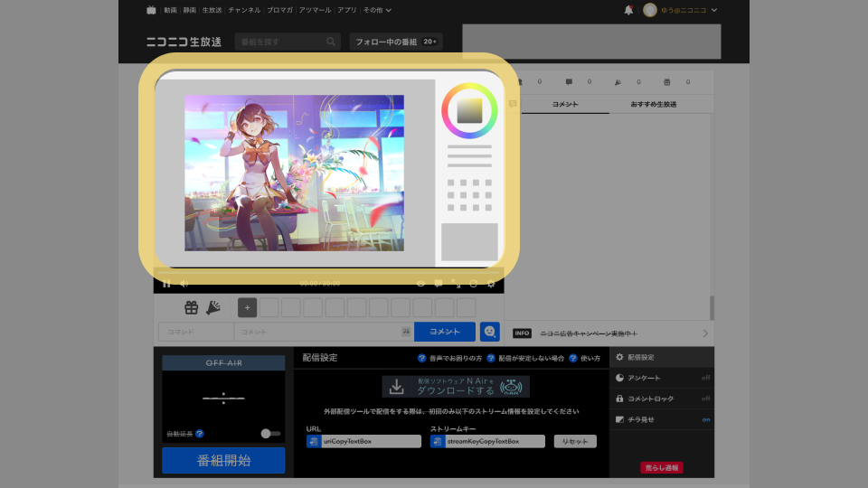868x488 pixels.
Task: Expand the INFO campaign notice chevron
Action: tap(705, 333)
